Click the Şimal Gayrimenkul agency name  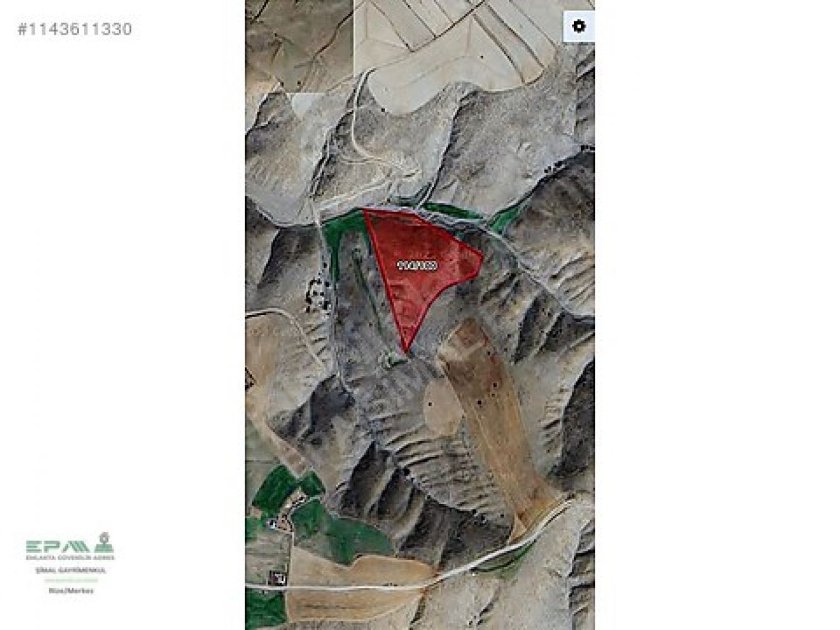pos(70,570)
